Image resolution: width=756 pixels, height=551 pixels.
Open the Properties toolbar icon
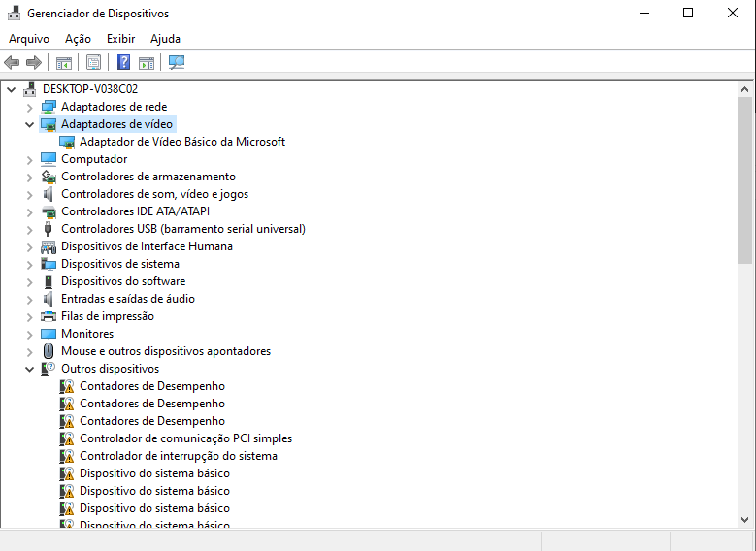93,62
